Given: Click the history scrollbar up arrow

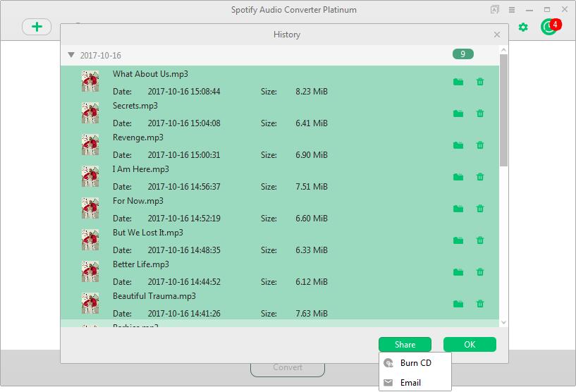Looking at the screenshot, I should 503,49.
